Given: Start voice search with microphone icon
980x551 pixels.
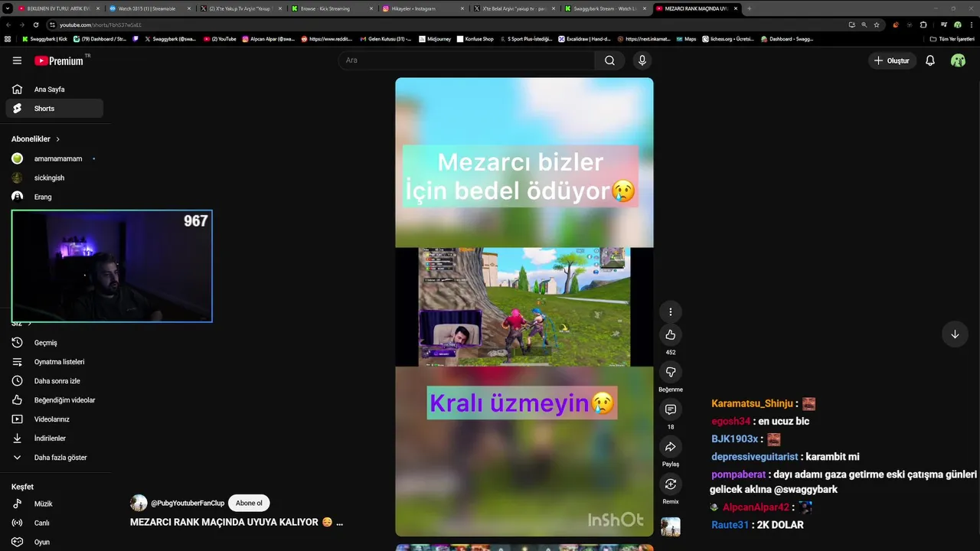Looking at the screenshot, I should pos(642,60).
